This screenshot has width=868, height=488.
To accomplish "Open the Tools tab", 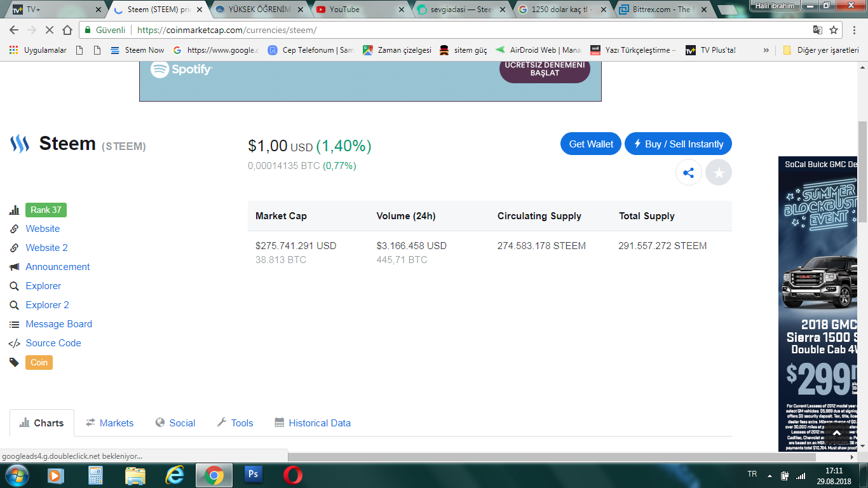I will pyautogui.click(x=235, y=423).
